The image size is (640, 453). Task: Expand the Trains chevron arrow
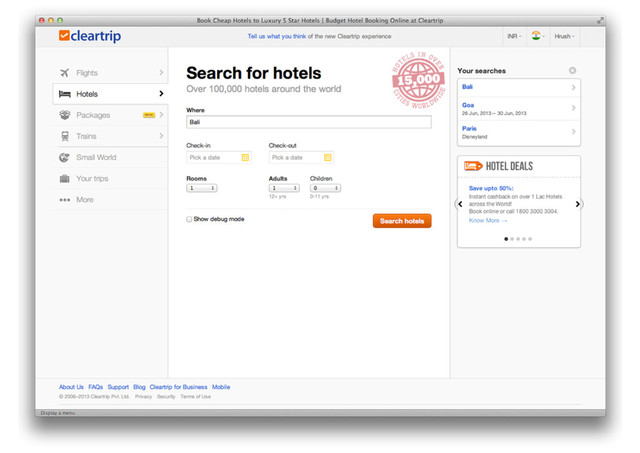[x=161, y=136]
